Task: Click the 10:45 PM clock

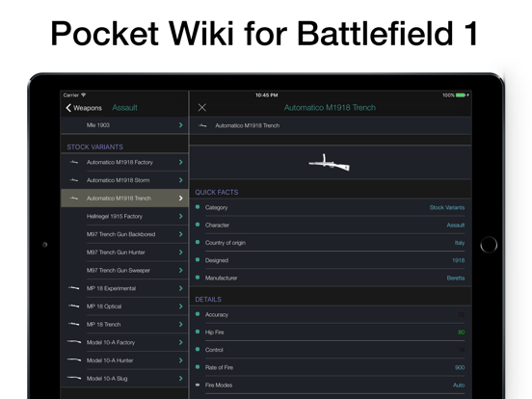Action: pyautogui.click(x=266, y=95)
